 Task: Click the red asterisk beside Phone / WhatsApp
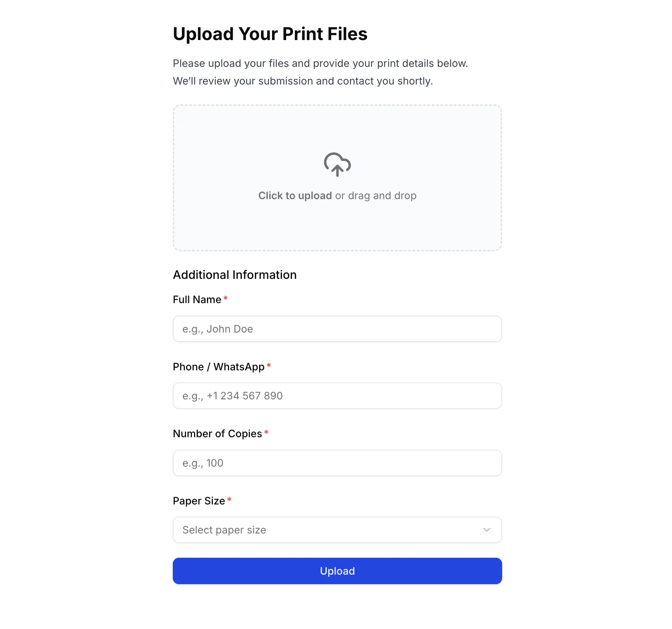pos(269,365)
